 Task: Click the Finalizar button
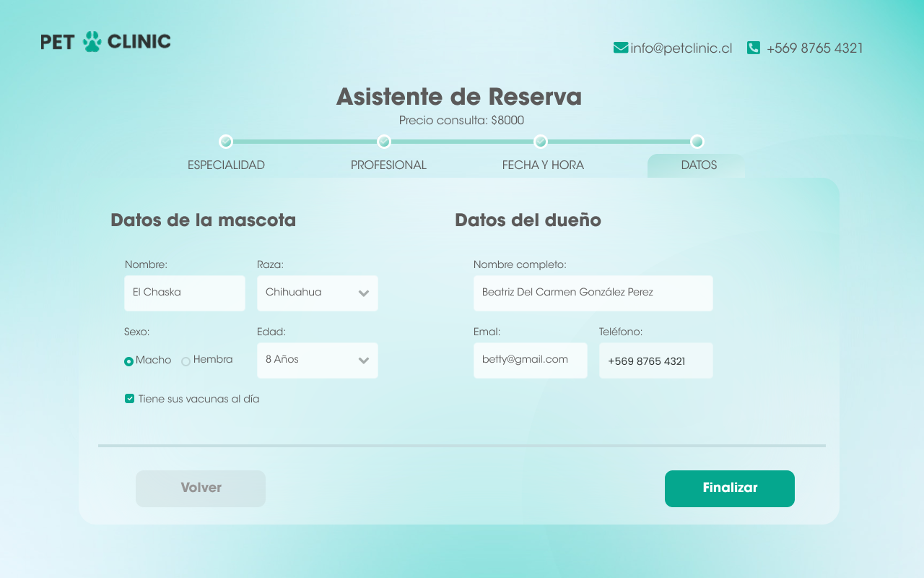[x=730, y=488]
